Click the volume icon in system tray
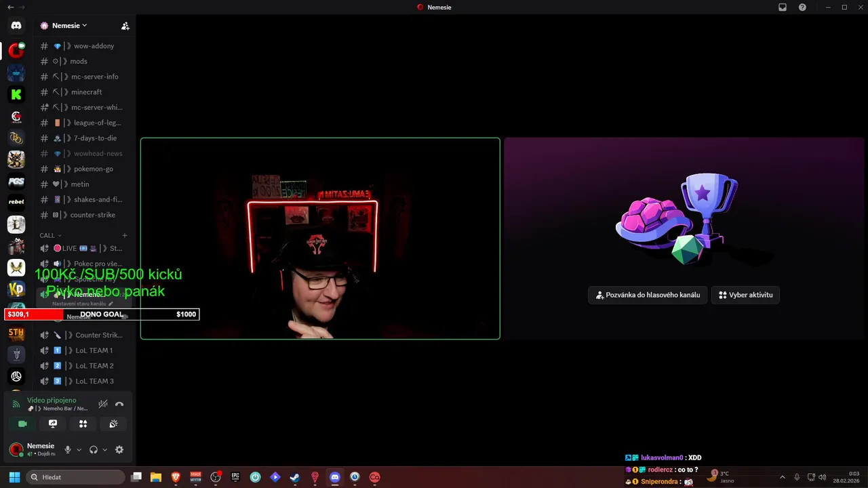This screenshot has width=868, height=488. 823,477
